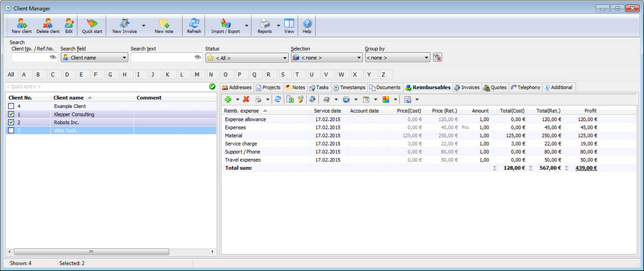
Task: Click binoculars icon in Client No. field
Action: pyautogui.click(x=53, y=57)
